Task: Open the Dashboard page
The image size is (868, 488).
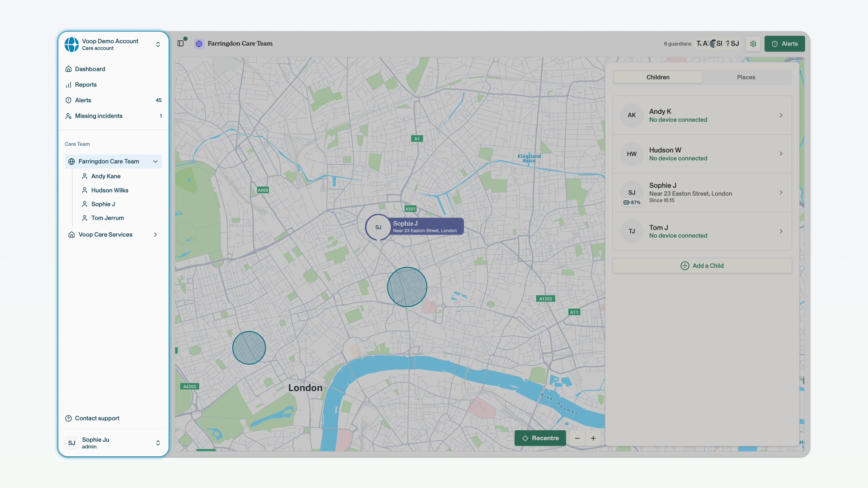Action: pos(113,69)
